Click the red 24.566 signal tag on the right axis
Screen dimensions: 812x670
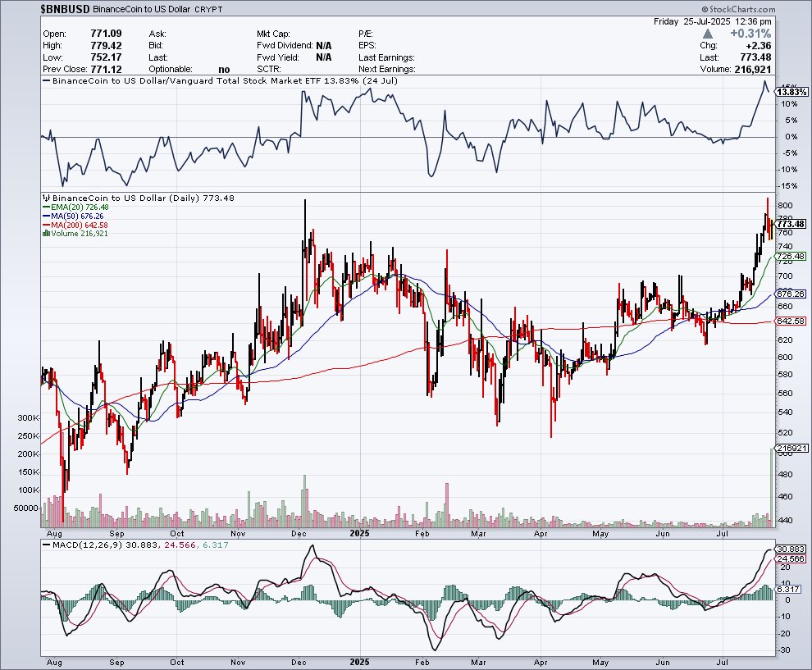(791, 558)
